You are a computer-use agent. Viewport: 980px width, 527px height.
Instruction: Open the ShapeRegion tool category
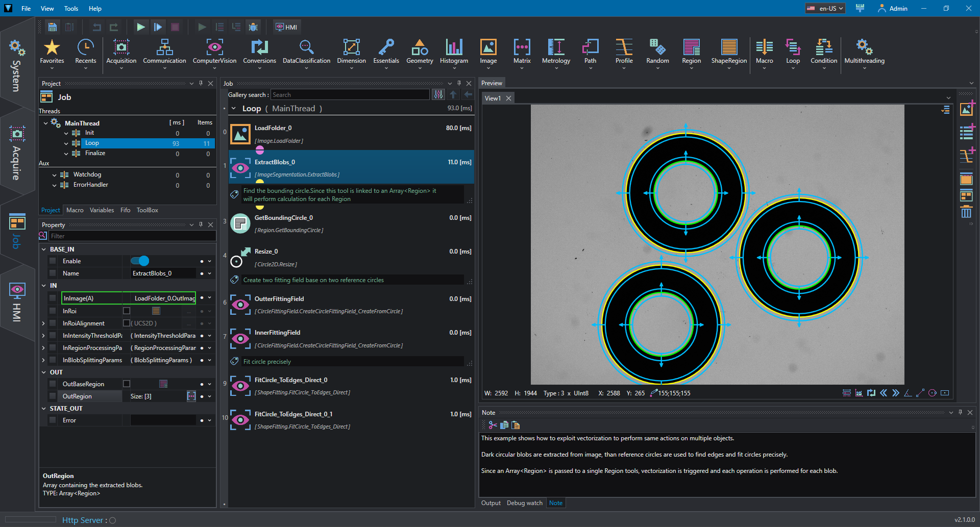(x=729, y=52)
